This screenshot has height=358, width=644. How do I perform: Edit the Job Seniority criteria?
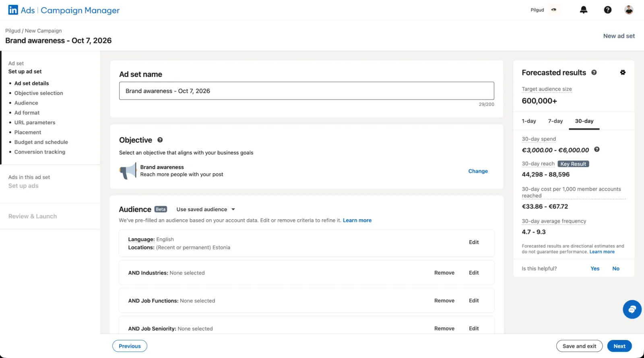coord(474,329)
